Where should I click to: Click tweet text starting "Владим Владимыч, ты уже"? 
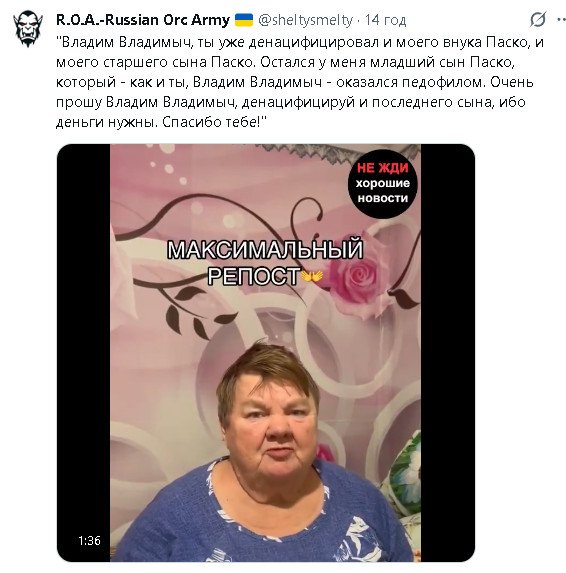tap(300, 42)
